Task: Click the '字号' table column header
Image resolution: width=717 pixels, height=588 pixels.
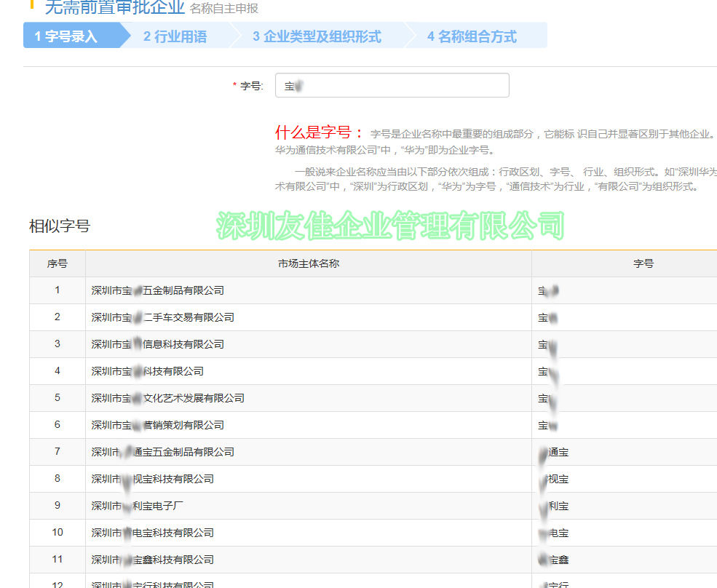Action: (x=643, y=263)
